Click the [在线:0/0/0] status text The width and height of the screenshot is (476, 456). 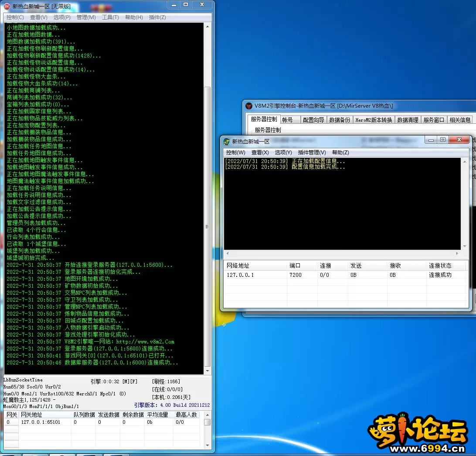click(x=167, y=389)
